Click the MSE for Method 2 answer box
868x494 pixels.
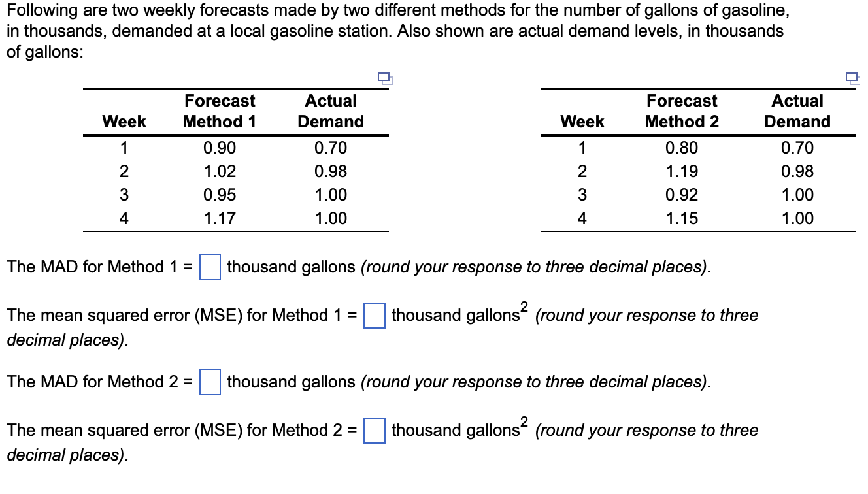click(373, 431)
